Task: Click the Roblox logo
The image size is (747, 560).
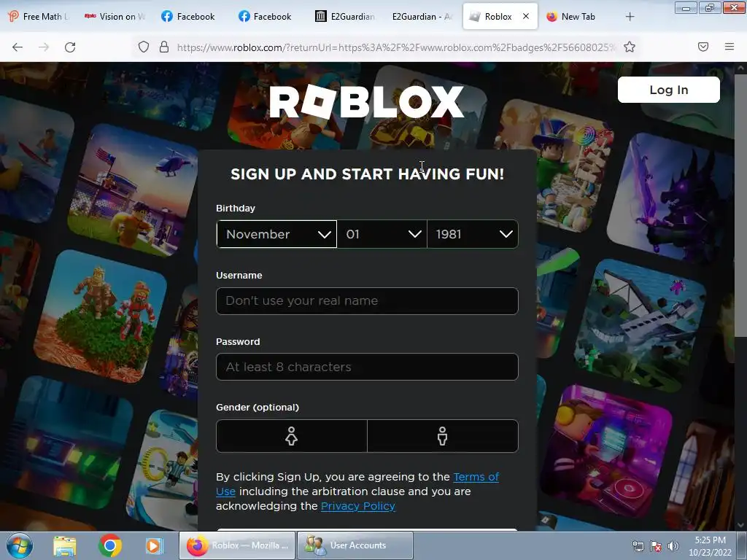Action: (x=366, y=101)
